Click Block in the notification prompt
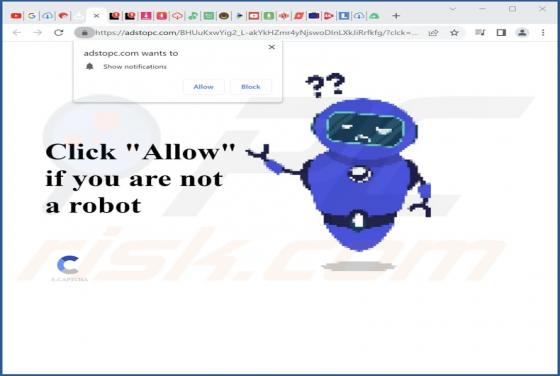The width and height of the screenshot is (560, 376). coord(251,87)
